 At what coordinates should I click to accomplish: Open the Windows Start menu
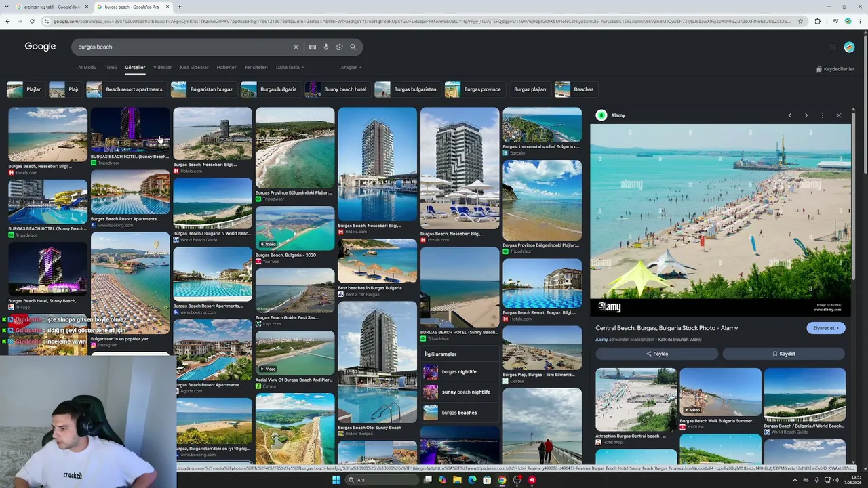336,480
